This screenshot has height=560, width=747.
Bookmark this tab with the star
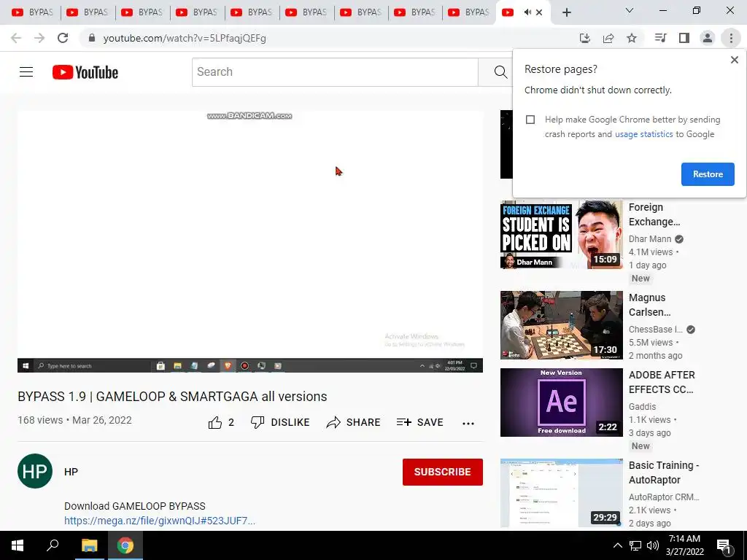pyautogui.click(x=631, y=38)
